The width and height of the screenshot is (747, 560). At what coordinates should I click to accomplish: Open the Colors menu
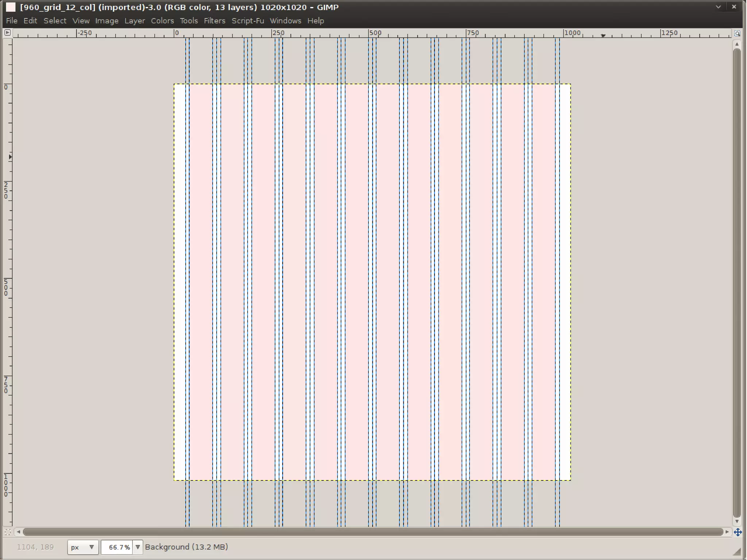coord(162,21)
